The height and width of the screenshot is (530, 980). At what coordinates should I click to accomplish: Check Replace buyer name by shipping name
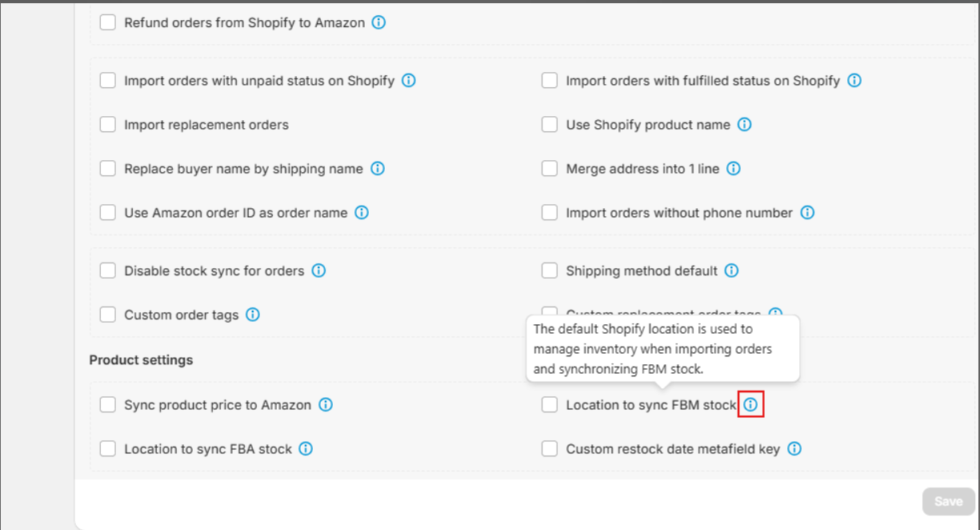pyautogui.click(x=108, y=169)
